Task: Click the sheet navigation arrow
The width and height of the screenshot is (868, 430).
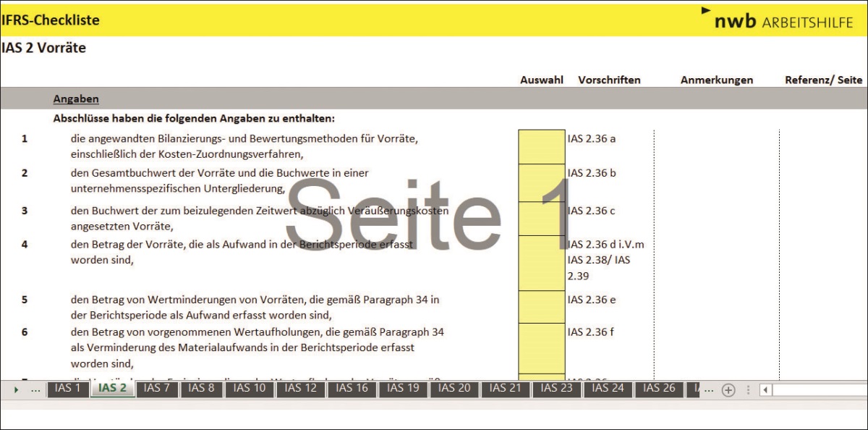Action: click(16, 389)
